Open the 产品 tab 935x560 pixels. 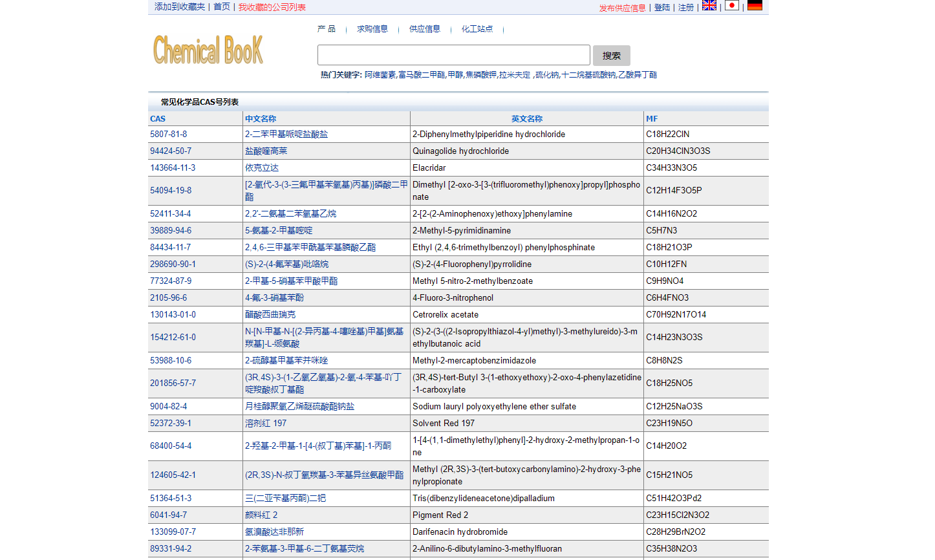(327, 29)
